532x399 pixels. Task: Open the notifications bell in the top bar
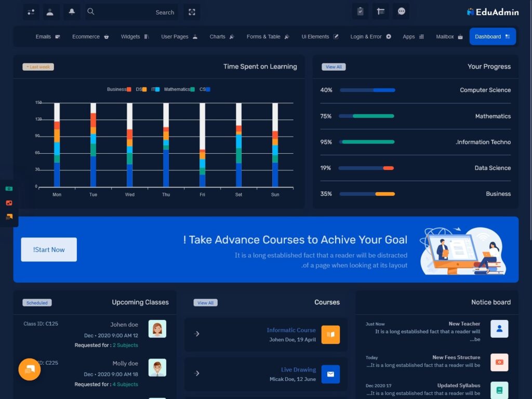click(x=72, y=11)
